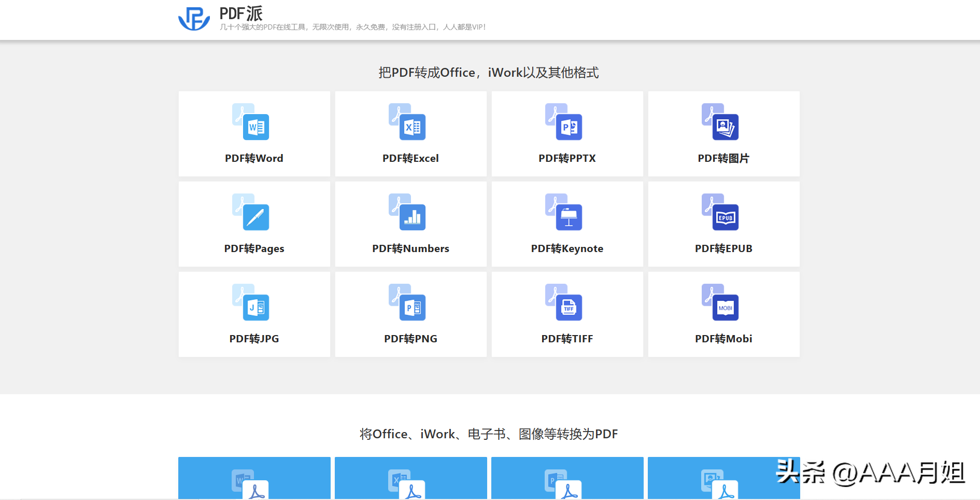
Task: Go to PDF转EPUB label
Action: 723,248
